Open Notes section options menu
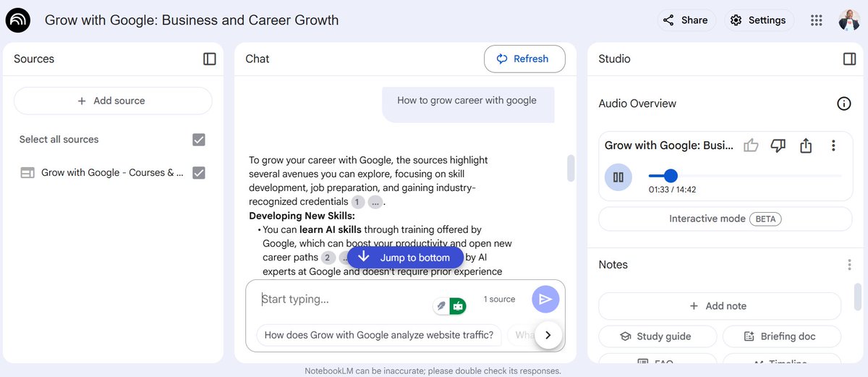 [x=849, y=265]
